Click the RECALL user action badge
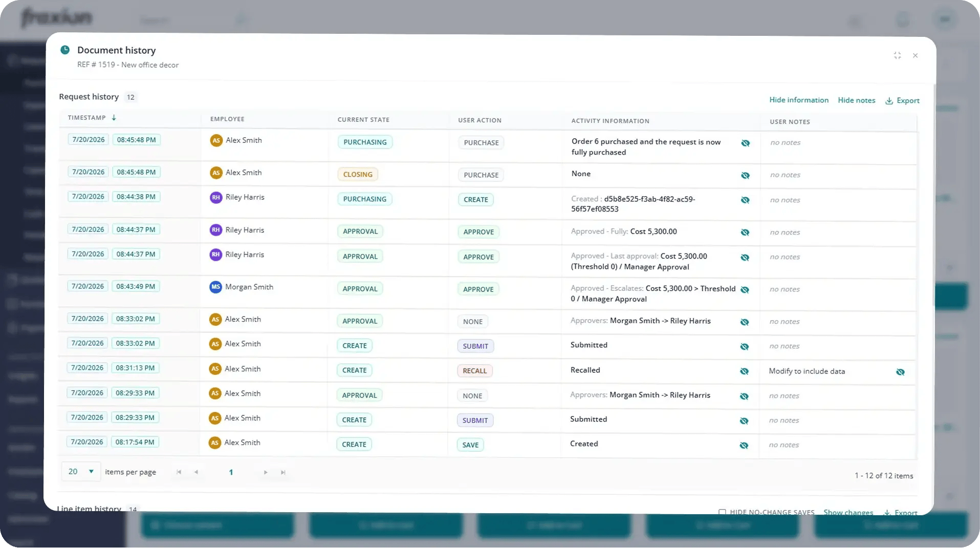 tap(474, 371)
